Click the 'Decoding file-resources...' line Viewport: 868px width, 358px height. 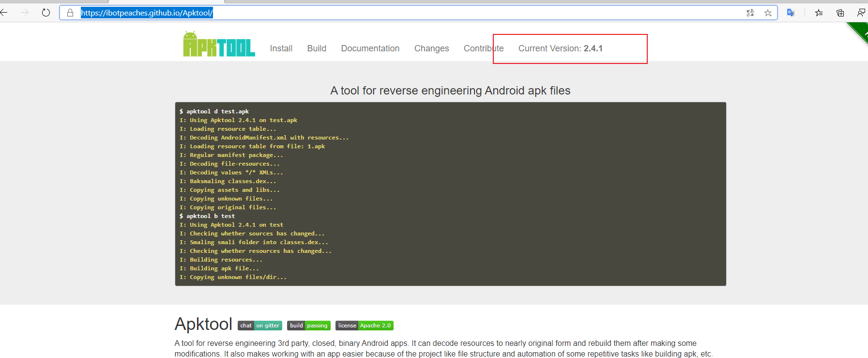coord(229,164)
